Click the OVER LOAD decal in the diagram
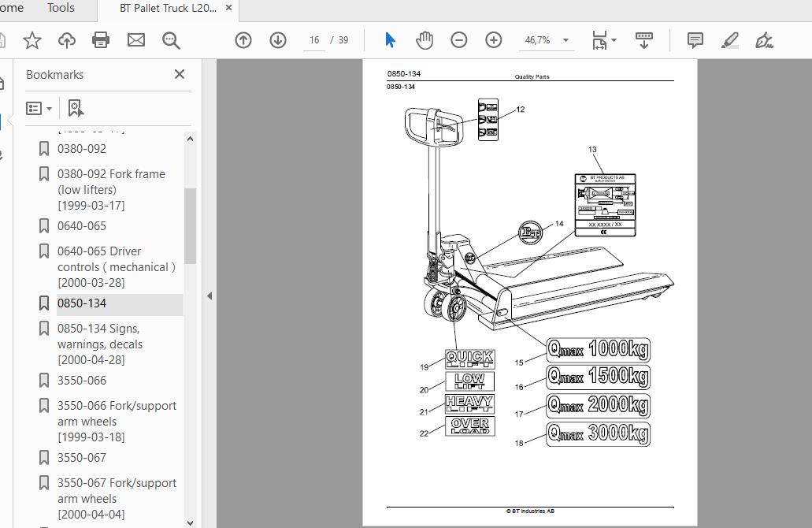The width and height of the screenshot is (812, 528). (469, 426)
